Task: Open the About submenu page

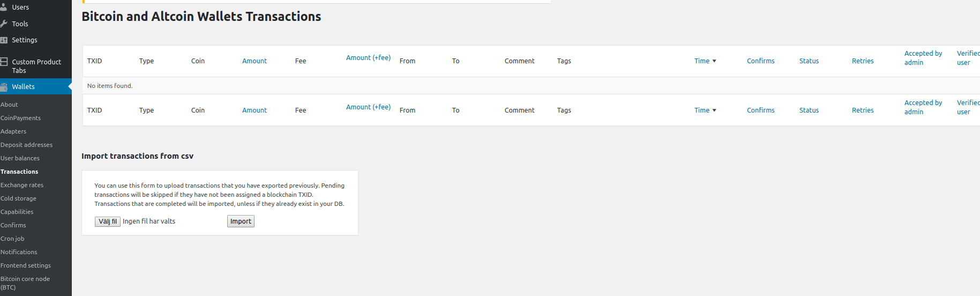Action: pyautogui.click(x=9, y=105)
